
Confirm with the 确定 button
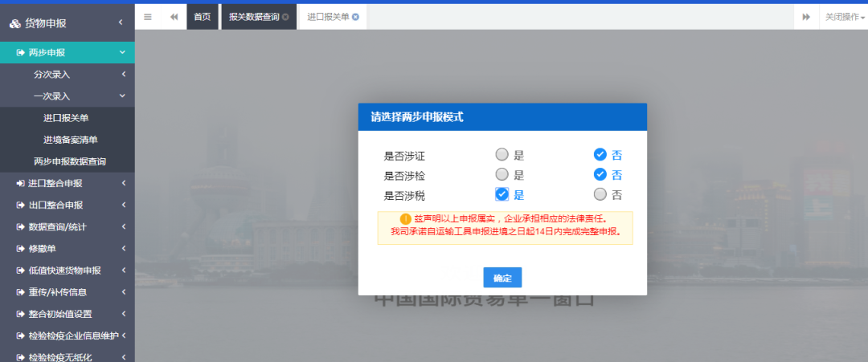(x=502, y=278)
